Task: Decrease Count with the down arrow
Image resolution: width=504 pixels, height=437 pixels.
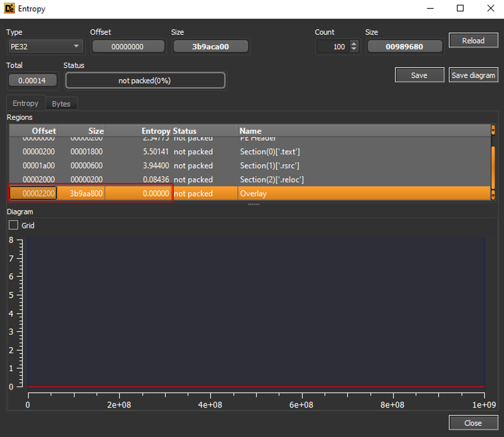Action: (354, 49)
